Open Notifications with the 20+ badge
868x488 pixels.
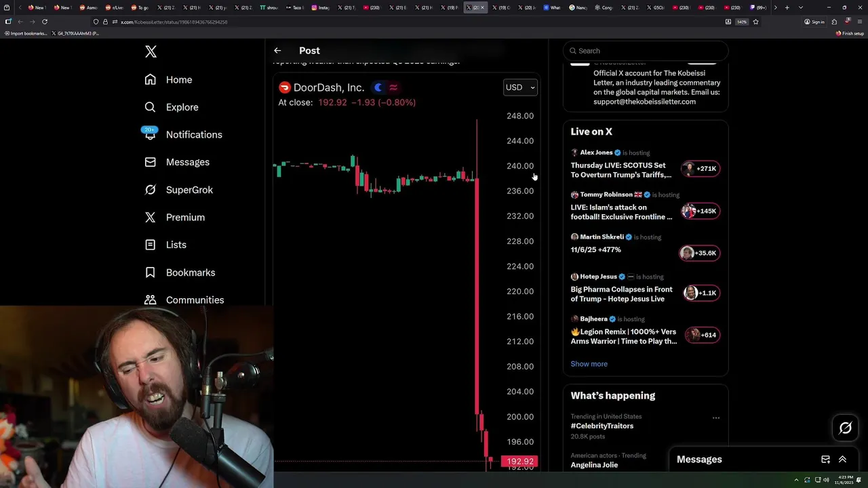pyautogui.click(x=183, y=134)
